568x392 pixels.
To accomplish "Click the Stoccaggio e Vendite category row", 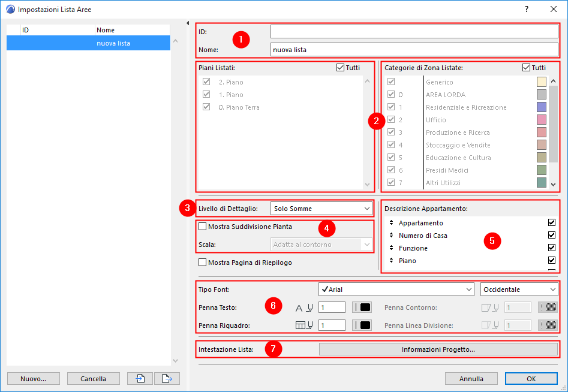I will coord(465,145).
